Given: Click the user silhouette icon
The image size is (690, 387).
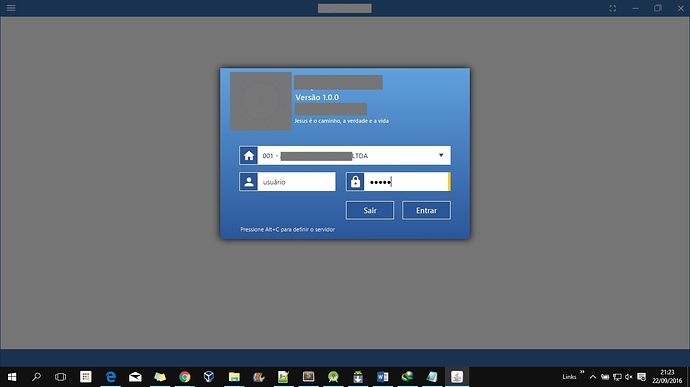Looking at the screenshot, I should tap(249, 182).
